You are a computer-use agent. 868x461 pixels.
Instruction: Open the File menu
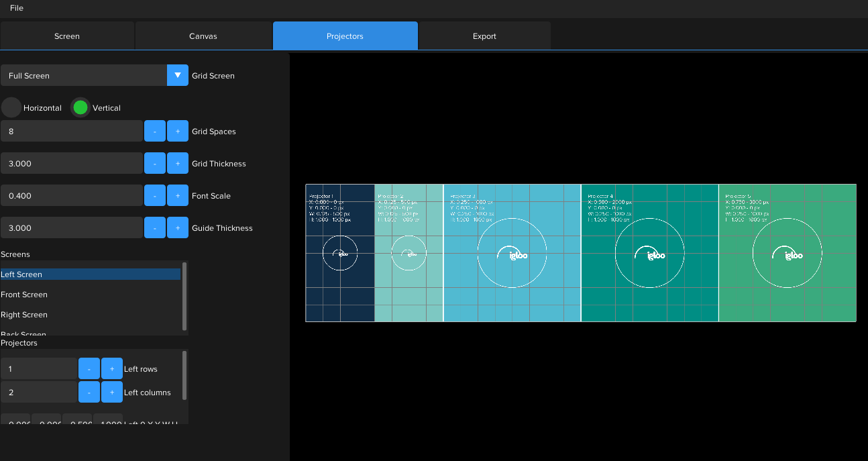(17, 8)
